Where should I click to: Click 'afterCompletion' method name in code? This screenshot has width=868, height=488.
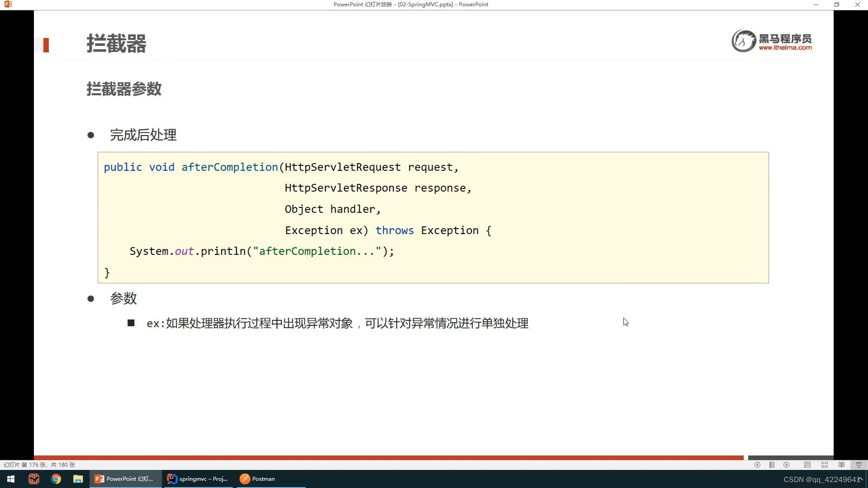click(230, 167)
